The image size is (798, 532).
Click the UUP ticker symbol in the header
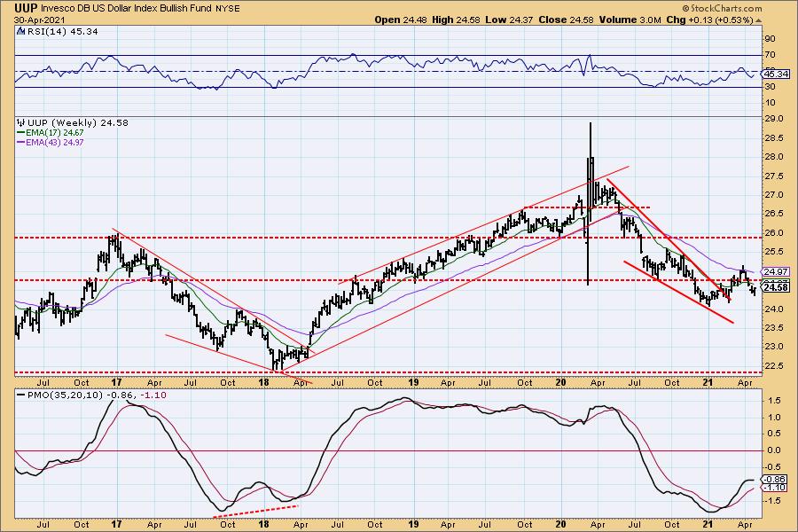point(26,8)
